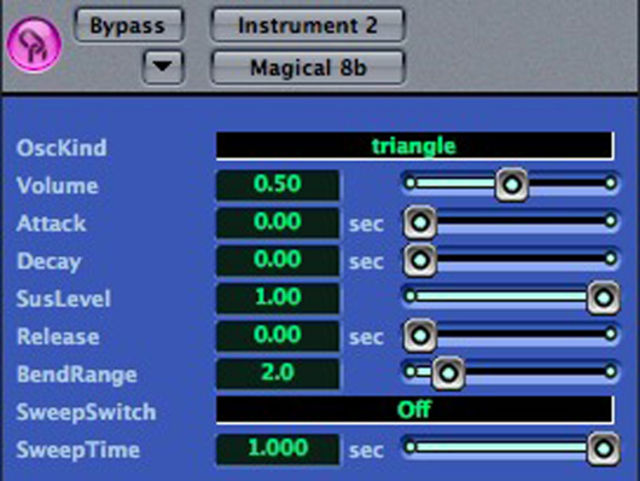
Task: Open the preset dropdown arrow below Bypass
Action: point(163,67)
